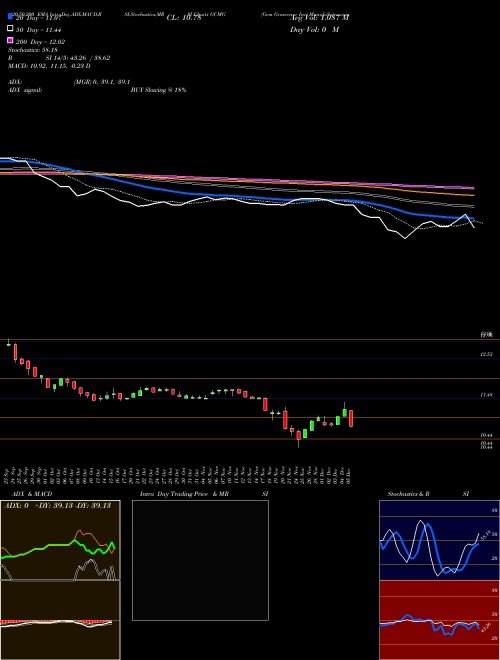Click the 'Stochastics & RSI' panel title
This screenshot has width=500, height=660.
point(428,494)
